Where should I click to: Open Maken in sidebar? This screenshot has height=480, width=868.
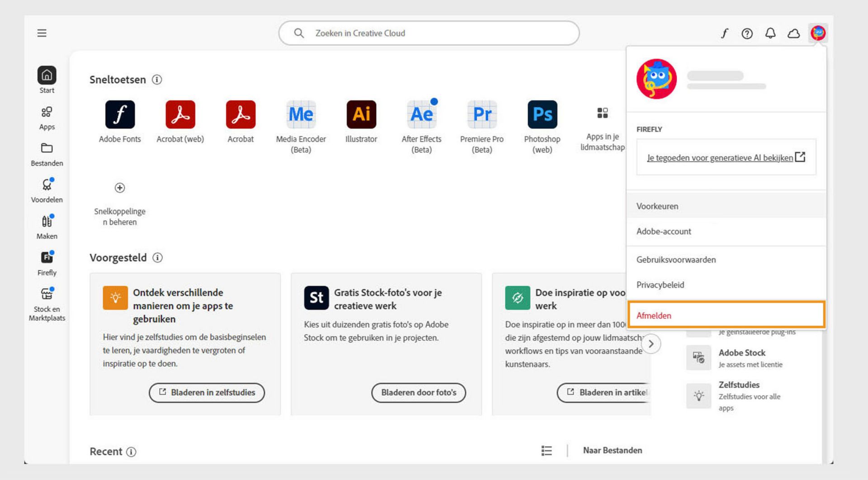[47, 227]
